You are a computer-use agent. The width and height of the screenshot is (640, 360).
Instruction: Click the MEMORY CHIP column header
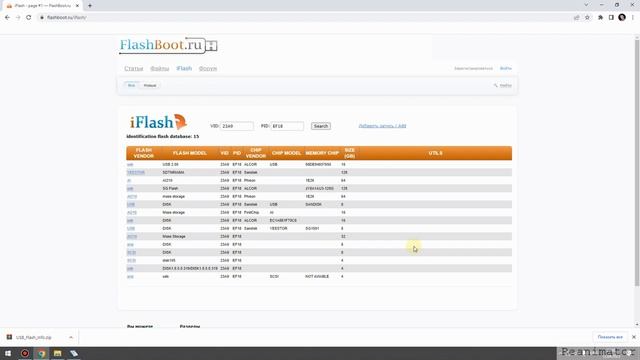[322, 153]
